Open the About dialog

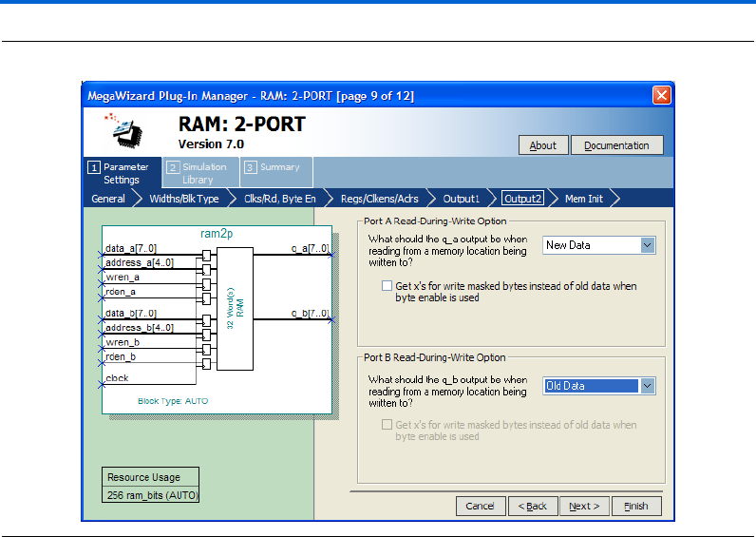click(543, 145)
